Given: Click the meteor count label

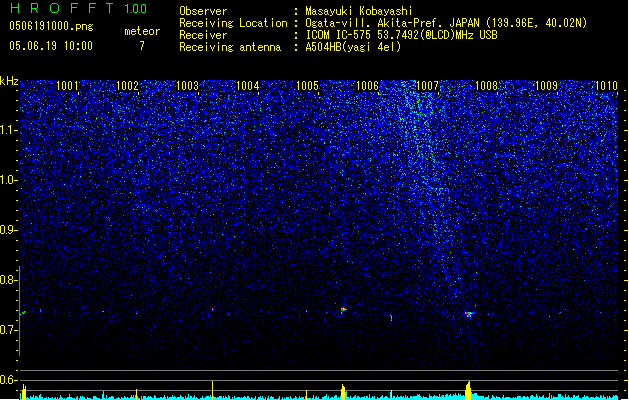Looking at the screenshot, I should [x=142, y=31].
